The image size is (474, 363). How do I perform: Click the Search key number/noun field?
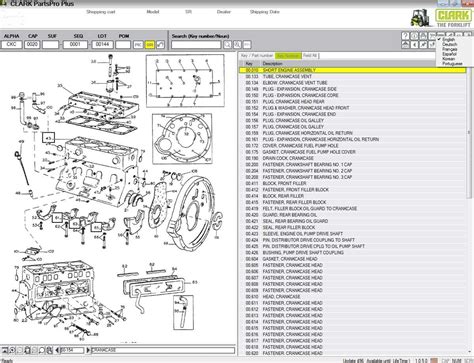[196, 45]
